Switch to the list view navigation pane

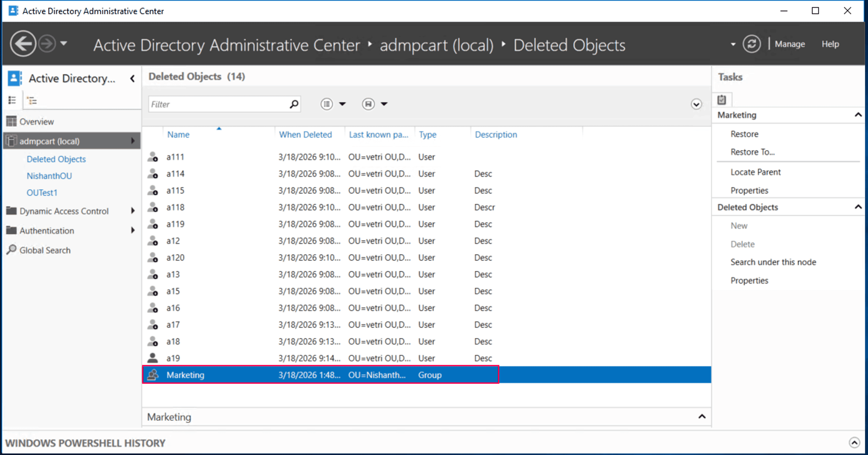(x=12, y=100)
